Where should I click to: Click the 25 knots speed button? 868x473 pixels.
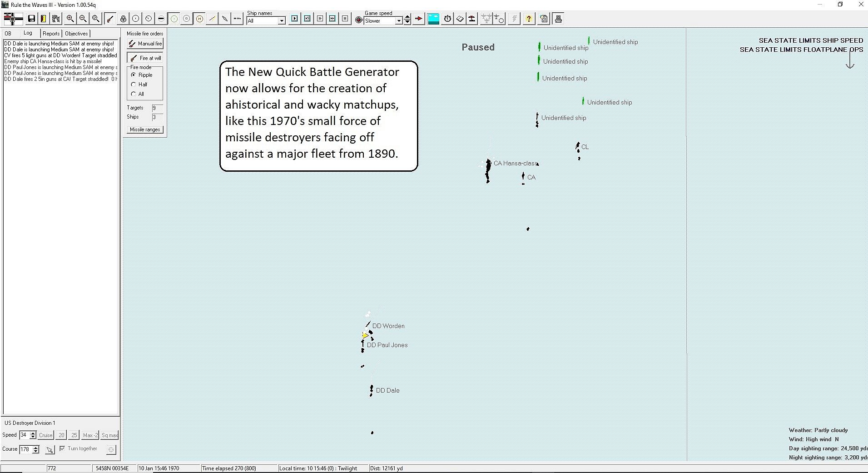point(74,435)
